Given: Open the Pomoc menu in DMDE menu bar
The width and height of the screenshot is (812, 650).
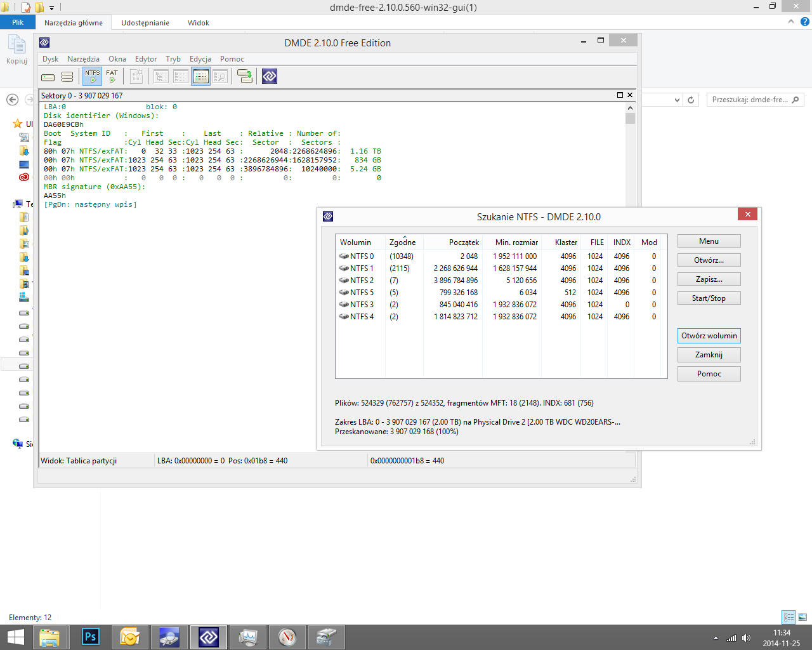Looking at the screenshot, I should click(232, 59).
